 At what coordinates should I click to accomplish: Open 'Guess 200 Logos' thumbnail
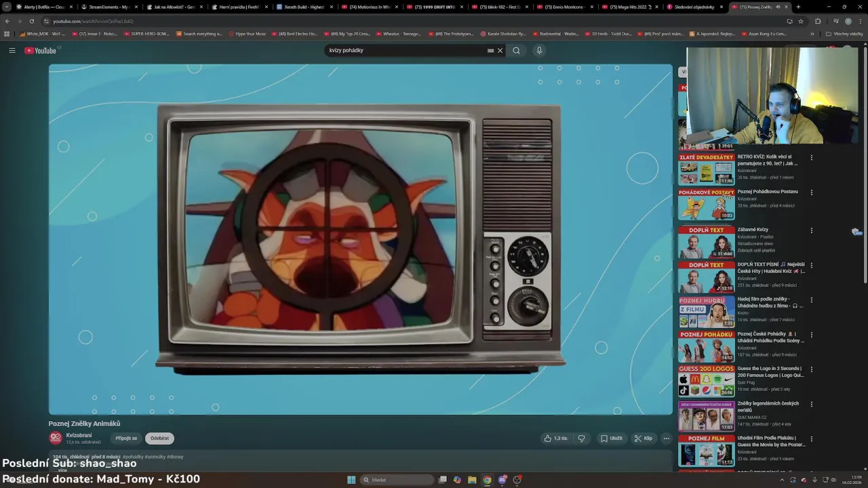coord(707,381)
